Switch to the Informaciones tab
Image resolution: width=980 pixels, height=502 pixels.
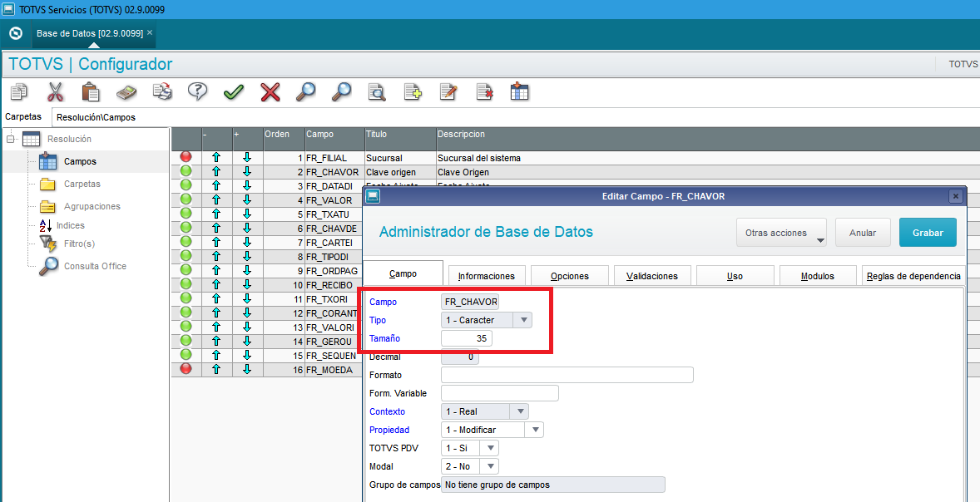[x=486, y=276]
